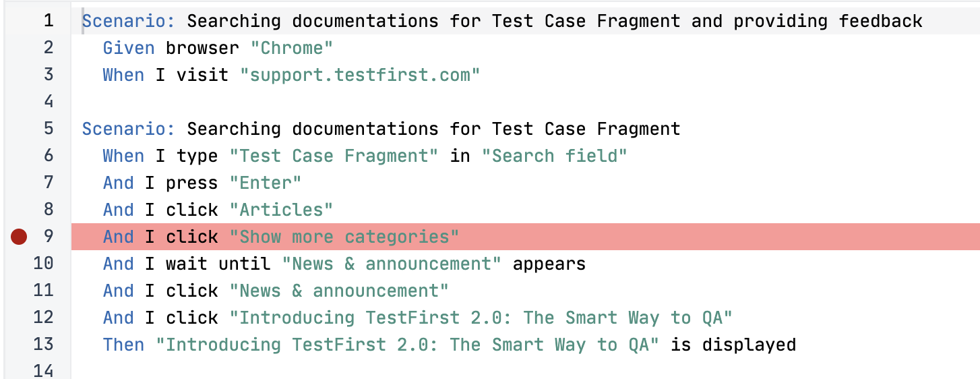Click the "Articles" string on line 8
980x379 pixels.
tap(281, 210)
